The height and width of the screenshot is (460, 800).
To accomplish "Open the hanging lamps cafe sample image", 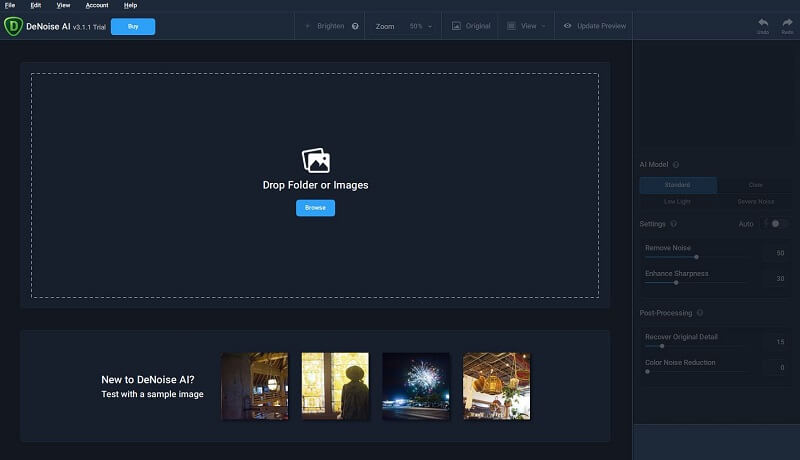I will (496, 386).
